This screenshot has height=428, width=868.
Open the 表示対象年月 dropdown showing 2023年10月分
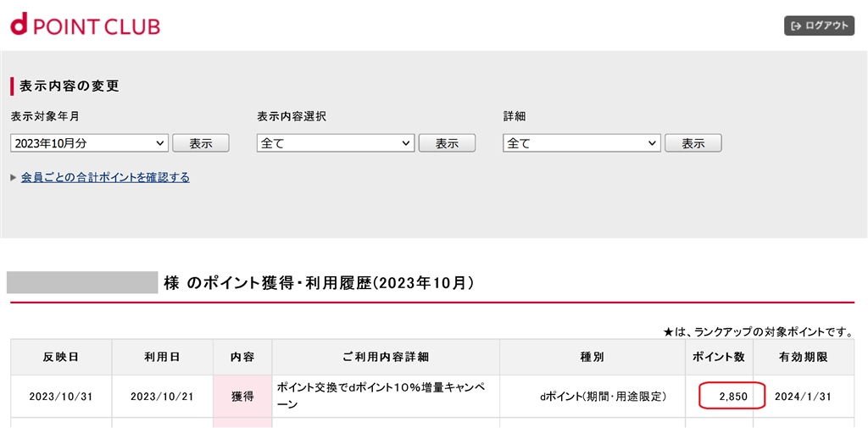click(90, 143)
